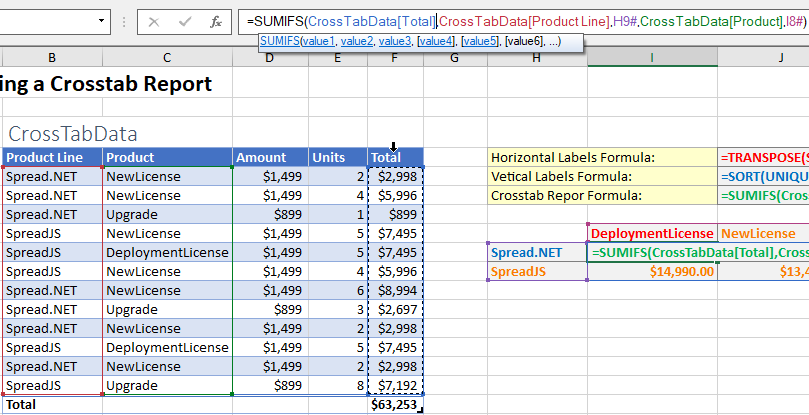Click value1 argument in function tooltip
Viewport: 809px width, 415px height.
coord(318,41)
